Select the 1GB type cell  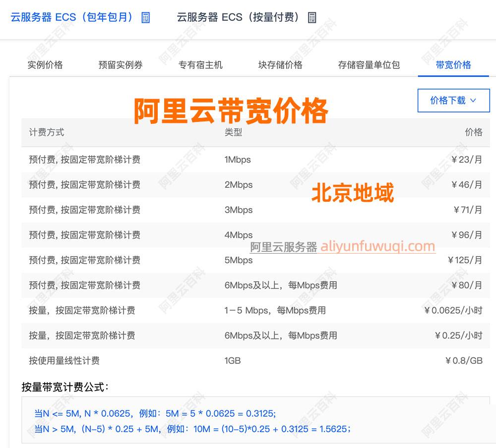click(233, 361)
